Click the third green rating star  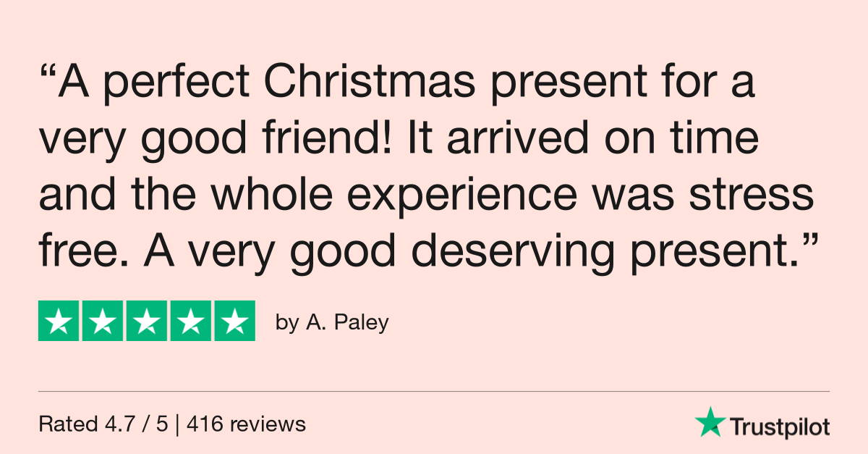tap(147, 320)
